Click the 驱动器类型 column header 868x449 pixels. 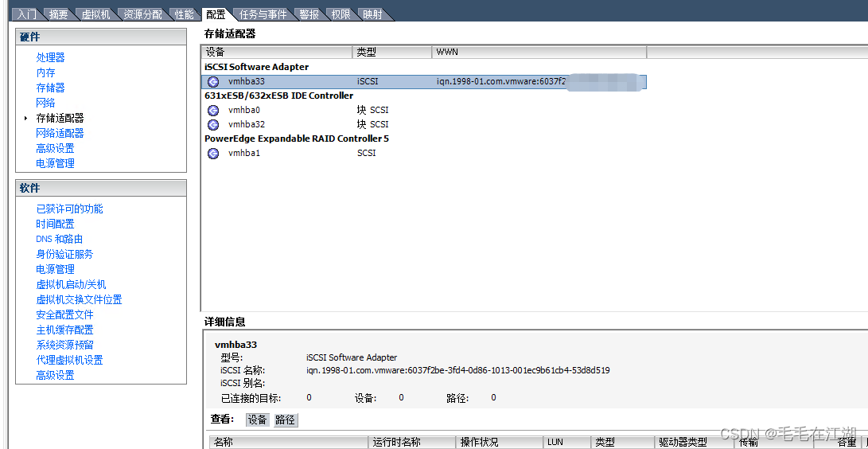click(x=695, y=443)
